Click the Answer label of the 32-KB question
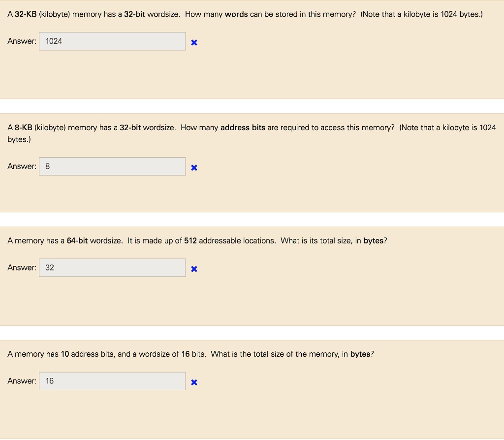 pyautogui.click(x=22, y=41)
